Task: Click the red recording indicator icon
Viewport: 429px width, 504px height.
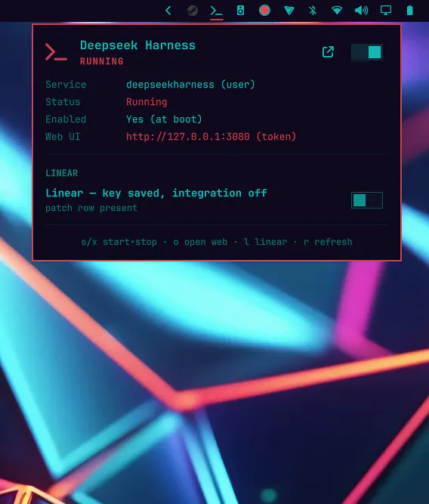Action: tap(264, 11)
